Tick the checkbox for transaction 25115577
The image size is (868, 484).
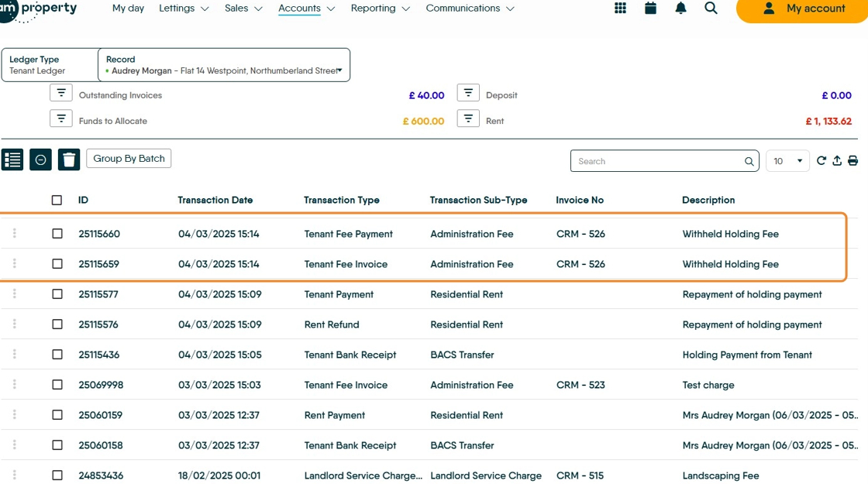[57, 294]
